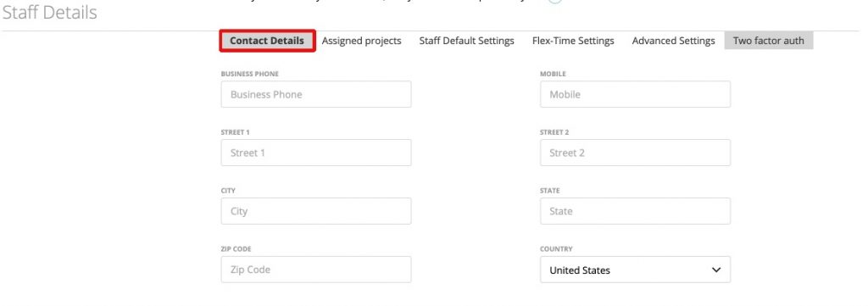The width and height of the screenshot is (868, 306).
Task: Click the State text box
Action: tap(635, 211)
